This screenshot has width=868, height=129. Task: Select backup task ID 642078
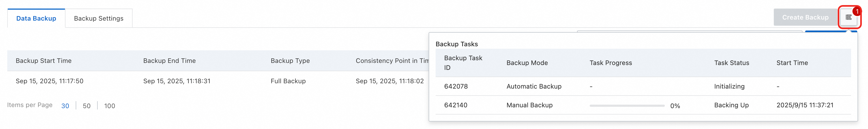click(455, 86)
